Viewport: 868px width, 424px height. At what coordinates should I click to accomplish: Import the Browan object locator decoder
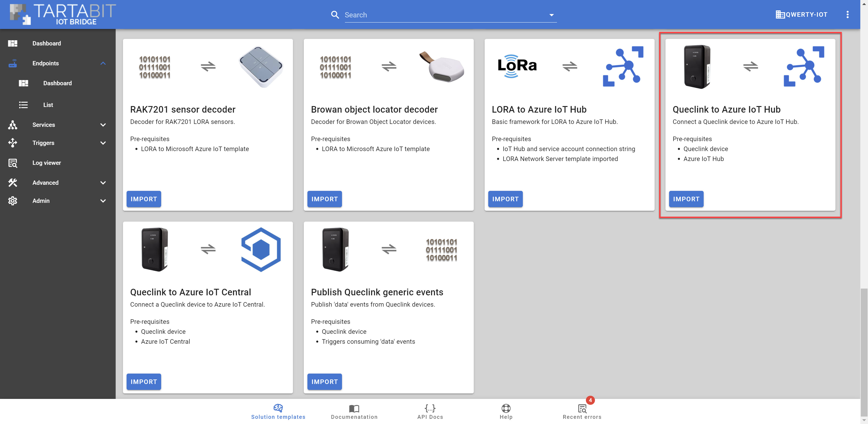click(325, 199)
